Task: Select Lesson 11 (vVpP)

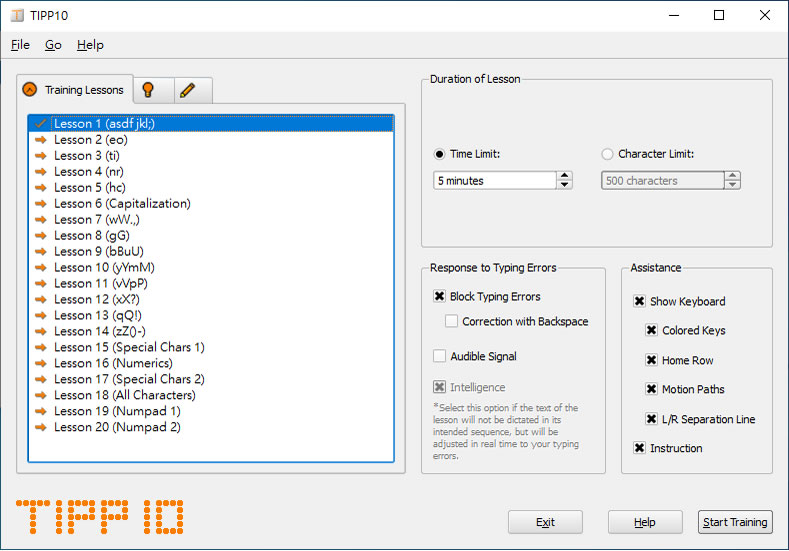Action: pos(211,283)
